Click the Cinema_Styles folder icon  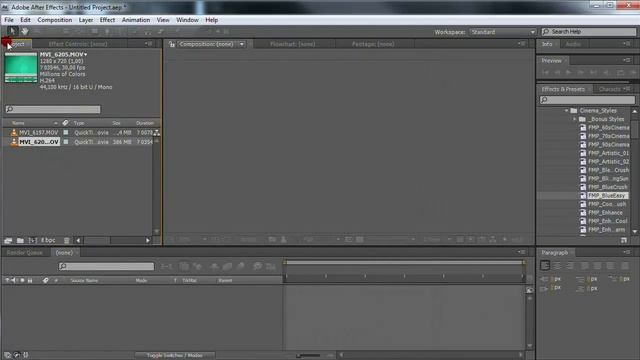[x=574, y=111]
